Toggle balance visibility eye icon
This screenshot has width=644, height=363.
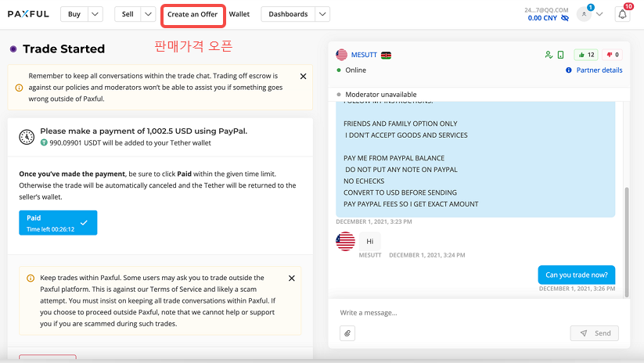coord(565,18)
